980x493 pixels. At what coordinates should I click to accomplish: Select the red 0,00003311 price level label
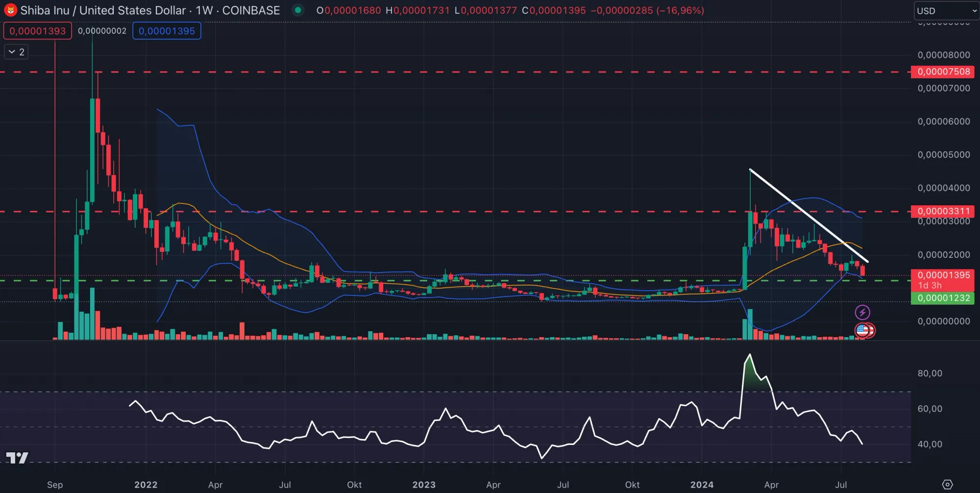pyautogui.click(x=943, y=211)
